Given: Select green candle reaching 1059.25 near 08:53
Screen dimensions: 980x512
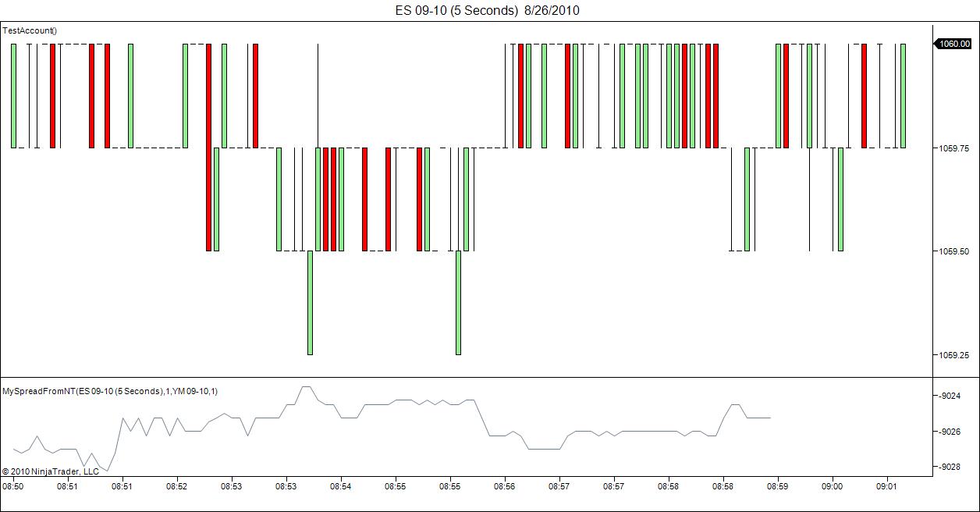Looking at the screenshot, I should tap(310, 303).
